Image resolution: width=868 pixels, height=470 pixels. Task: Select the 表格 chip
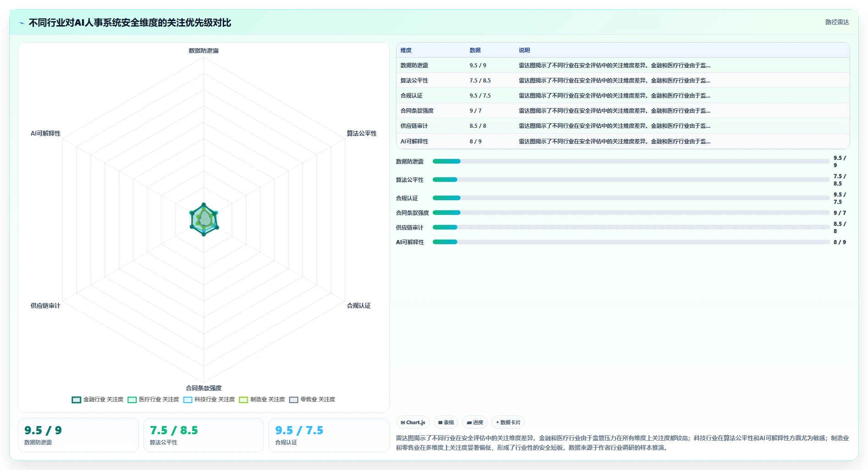446,422
